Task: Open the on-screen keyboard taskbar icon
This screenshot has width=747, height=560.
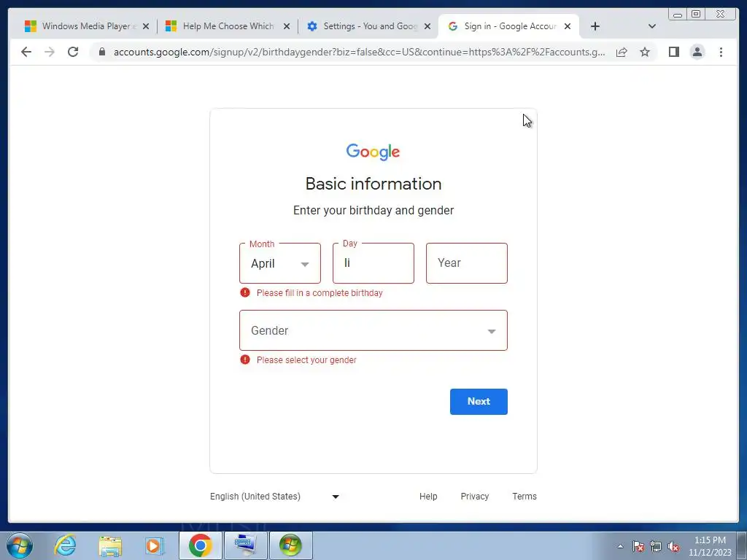Action: pyautogui.click(x=245, y=545)
